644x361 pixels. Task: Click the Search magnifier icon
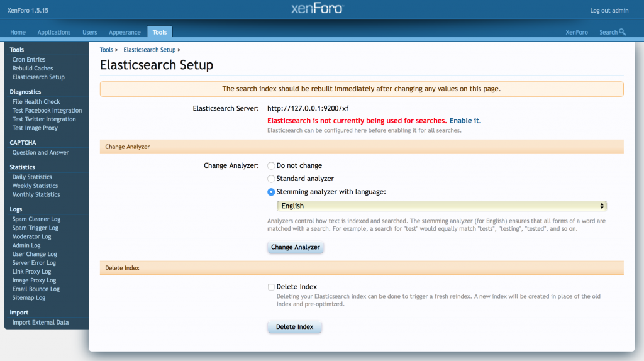click(622, 32)
